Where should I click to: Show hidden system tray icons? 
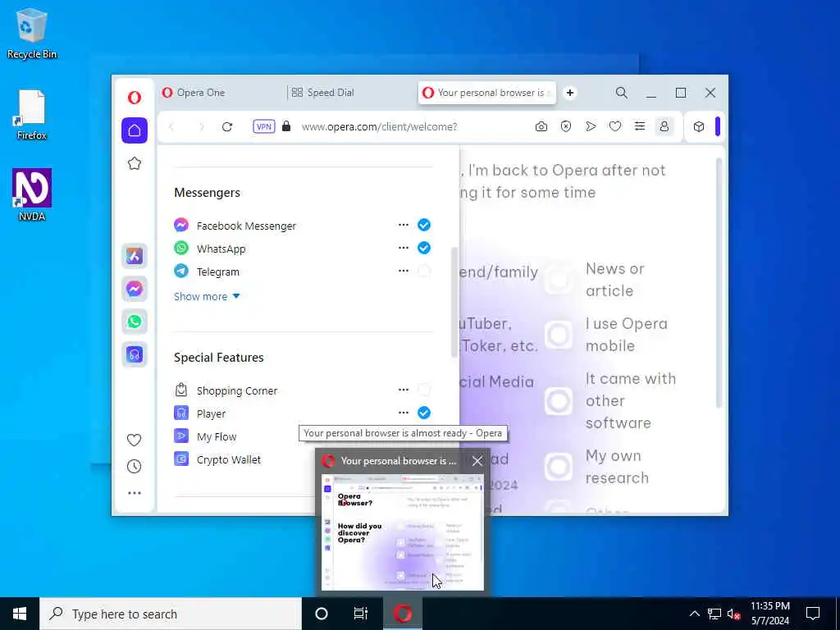coord(694,614)
